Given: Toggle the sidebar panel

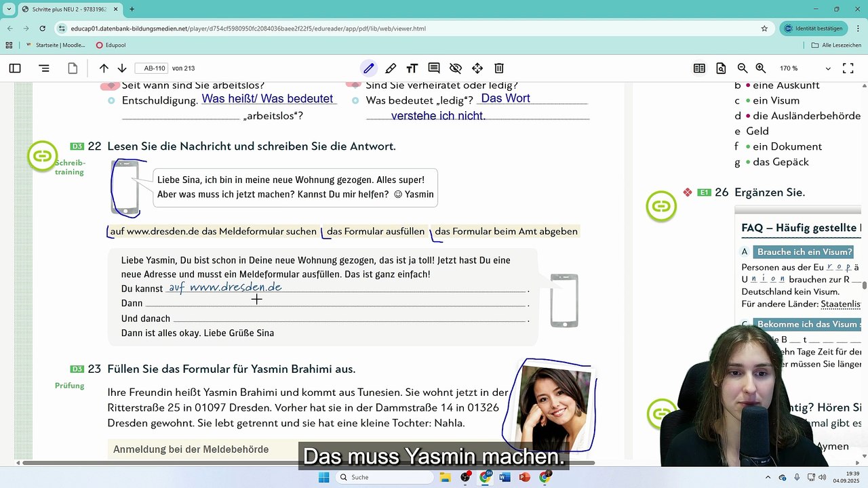Looking at the screenshot, I should [x=15, y=68].
